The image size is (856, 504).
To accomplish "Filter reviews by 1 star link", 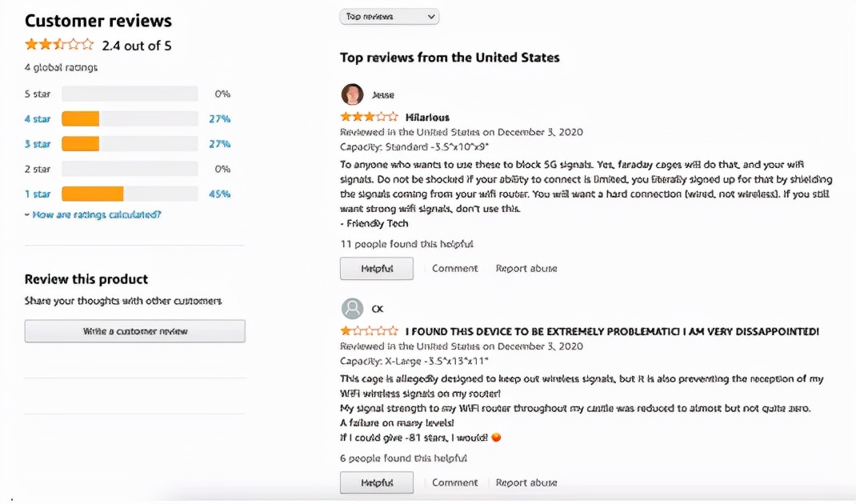I will [x=38, y=194].
